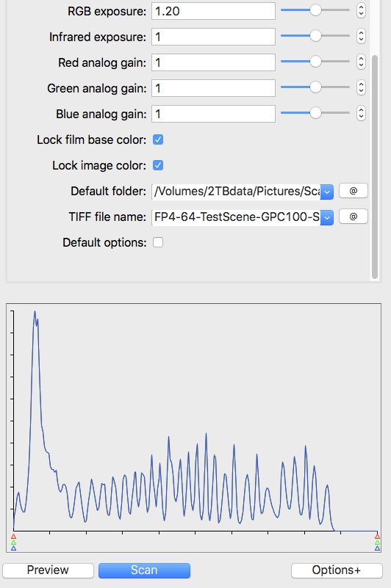Image resolution: width=391 pixels, height=588 pixels.
Task: Click the red triangle marker at histogram left
Action: 13,537
